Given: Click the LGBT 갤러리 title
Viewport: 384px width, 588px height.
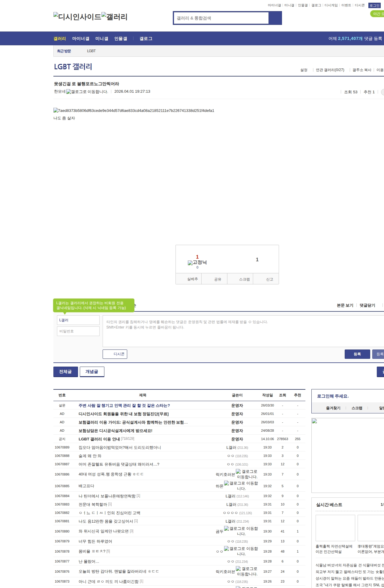Looking at the screenshot, I should 73,67.
